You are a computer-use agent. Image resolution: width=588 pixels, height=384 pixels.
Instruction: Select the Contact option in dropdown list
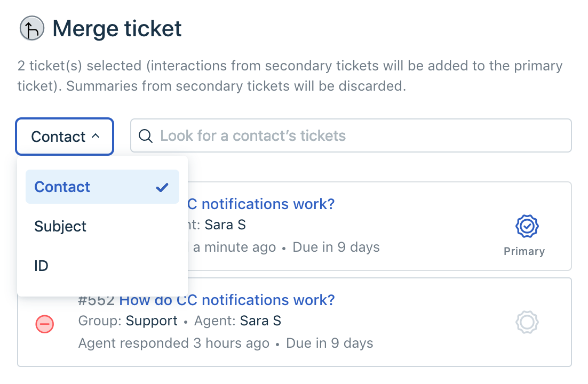pyautogui.click(x=62, y=187)
